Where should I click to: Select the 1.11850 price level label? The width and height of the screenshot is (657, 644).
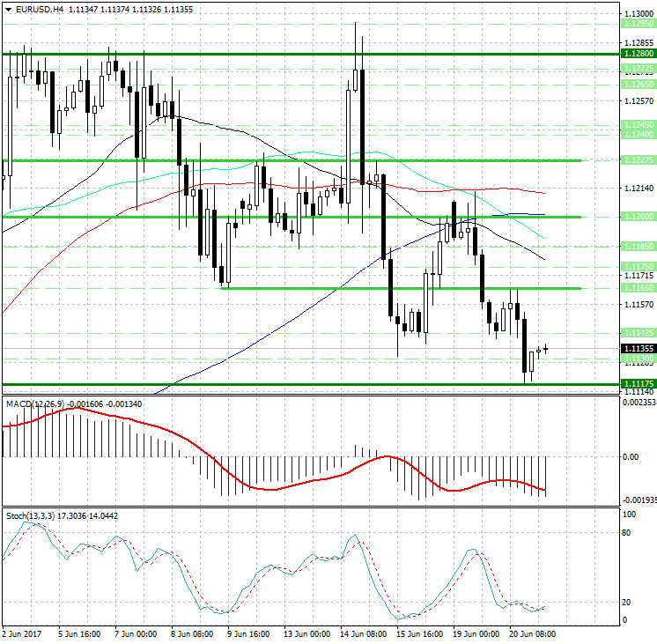pos(638,247)
